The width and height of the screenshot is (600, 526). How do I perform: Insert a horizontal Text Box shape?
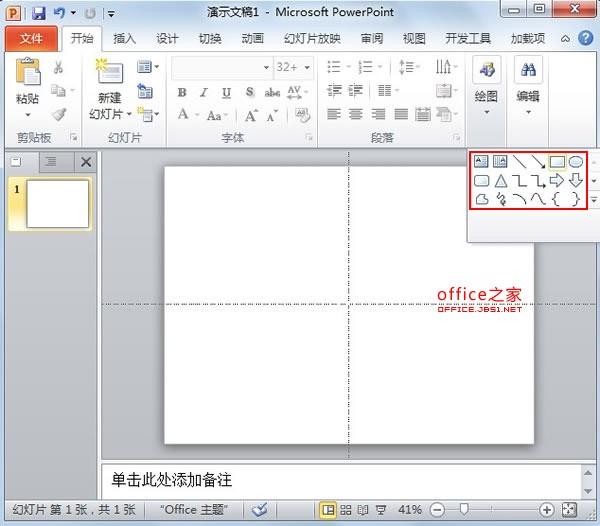[x=481, y=161]
